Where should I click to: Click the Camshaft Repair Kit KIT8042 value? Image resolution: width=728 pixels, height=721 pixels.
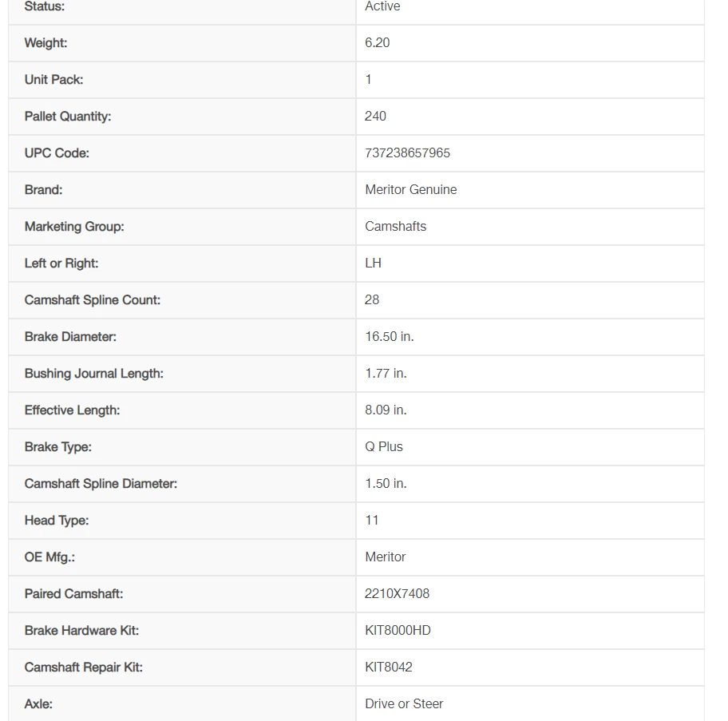click(389, 668)
